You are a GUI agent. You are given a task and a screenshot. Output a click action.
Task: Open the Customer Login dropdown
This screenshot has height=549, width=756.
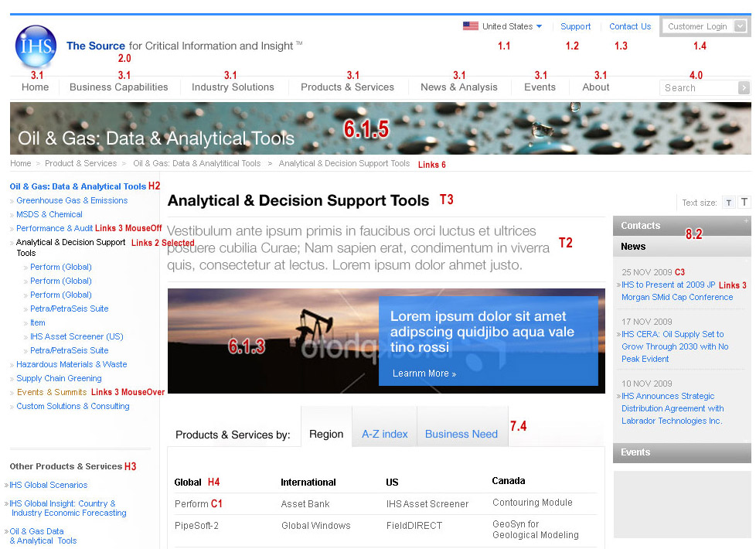[x=741, y=26]
